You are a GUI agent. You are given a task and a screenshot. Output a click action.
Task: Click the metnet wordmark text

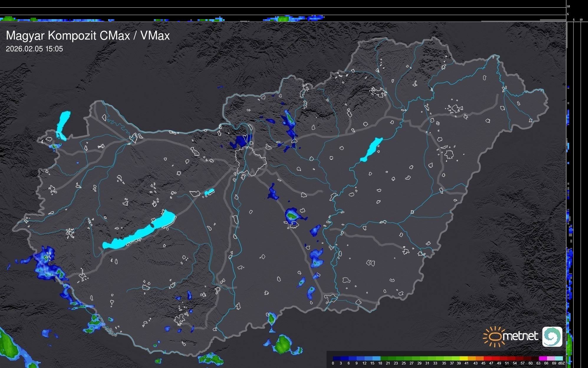[520, 336]
